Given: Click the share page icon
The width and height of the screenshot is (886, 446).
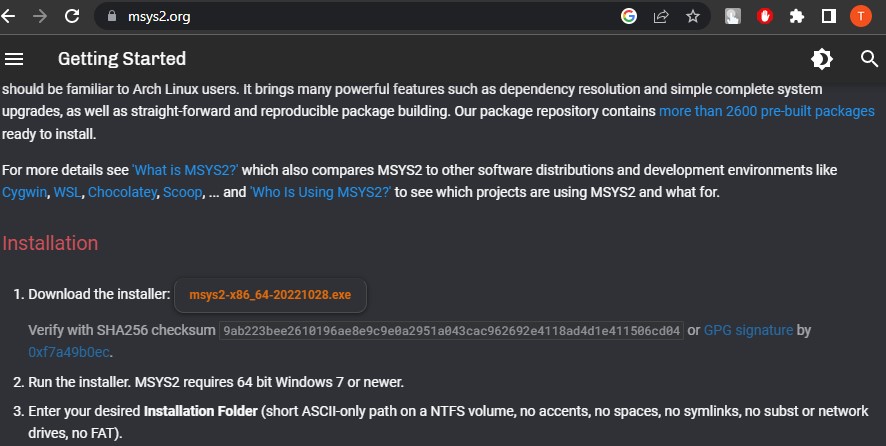Looking at the screenshot, I should pos(661,16).
